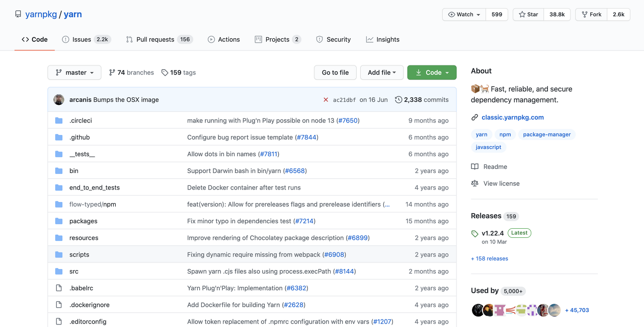Click the commit history clock icon
The image size is (644, 327).
tap(398, 100)
